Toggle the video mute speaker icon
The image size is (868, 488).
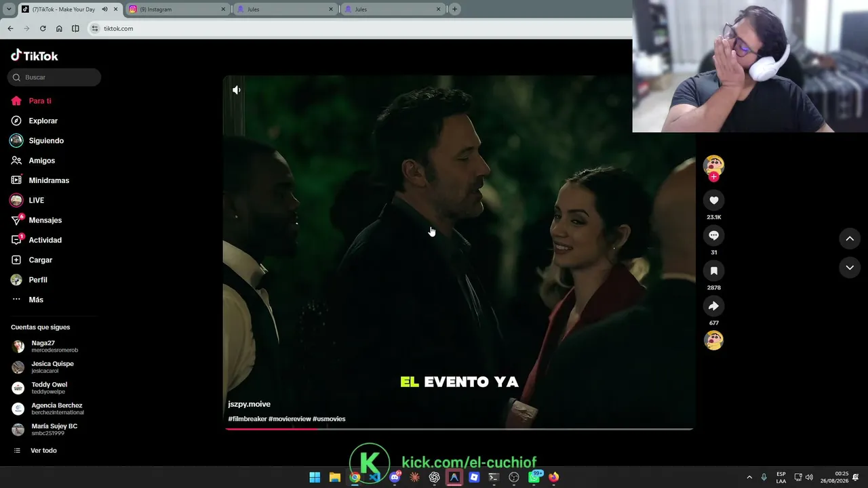click(x=237, y=90)
